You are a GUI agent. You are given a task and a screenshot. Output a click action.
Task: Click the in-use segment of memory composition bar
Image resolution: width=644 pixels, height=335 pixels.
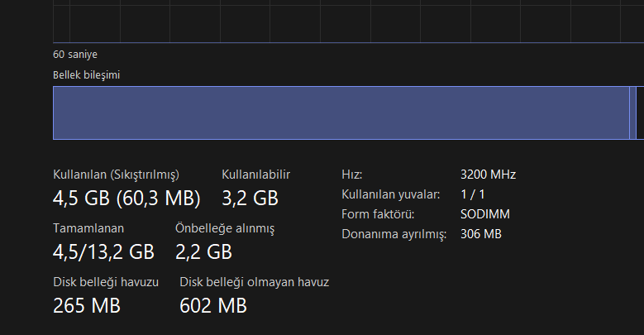(x=341, y=112)
